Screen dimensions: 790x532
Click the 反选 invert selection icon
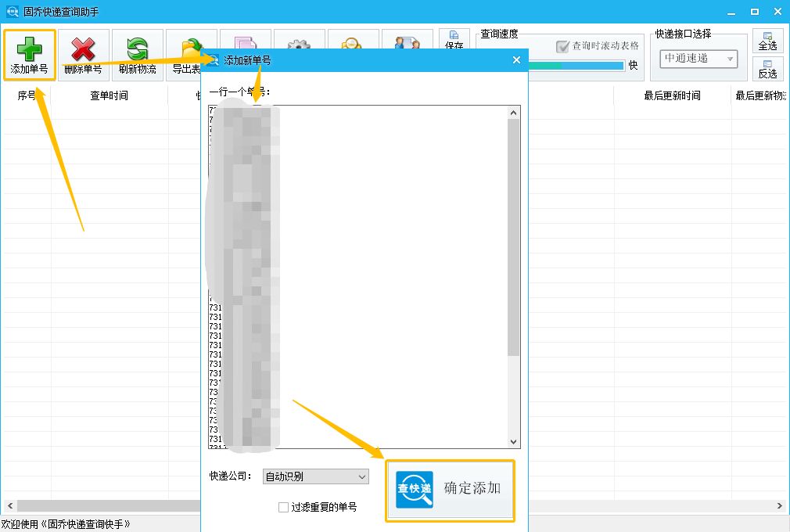pos(767,70)
